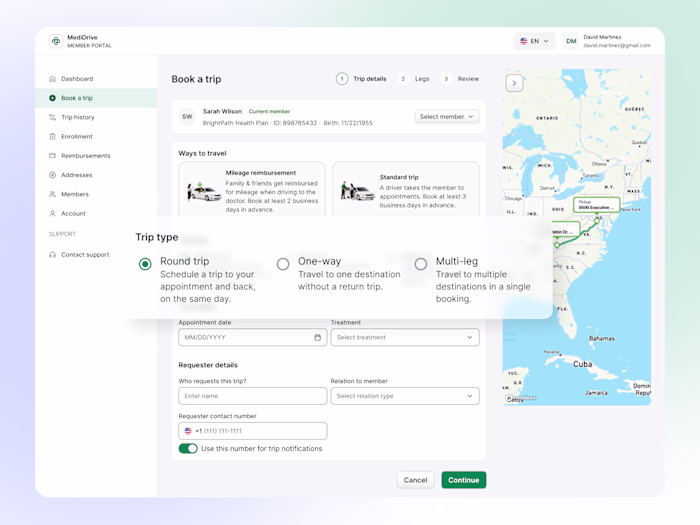
Task: Open Reimbursements page
Action: pos(96,156)
